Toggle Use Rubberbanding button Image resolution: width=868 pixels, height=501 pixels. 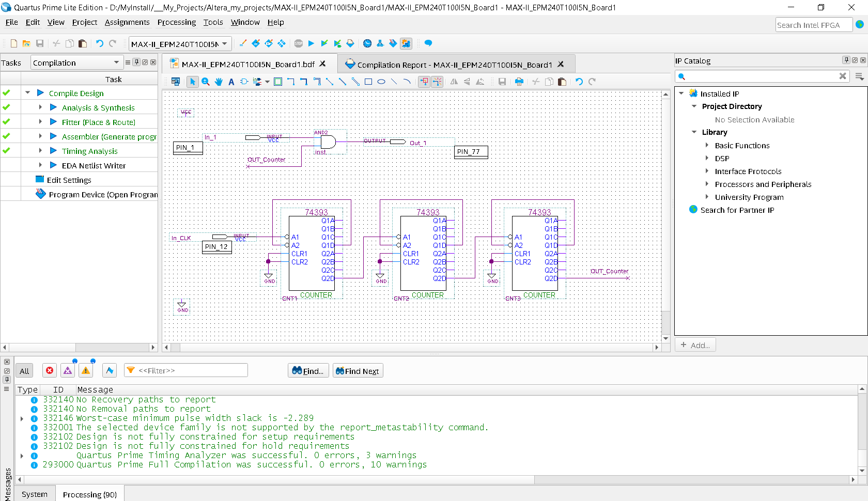[x=424, y=82]
